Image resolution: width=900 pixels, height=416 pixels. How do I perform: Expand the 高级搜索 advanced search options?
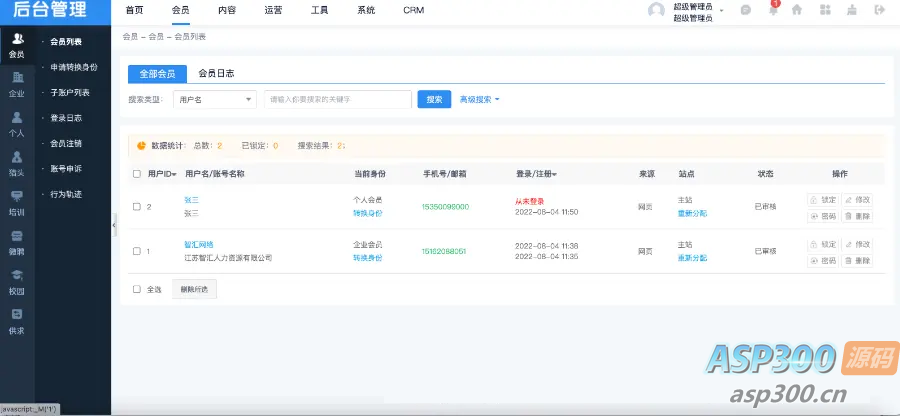pyautogui.click(x=479, y=99)
